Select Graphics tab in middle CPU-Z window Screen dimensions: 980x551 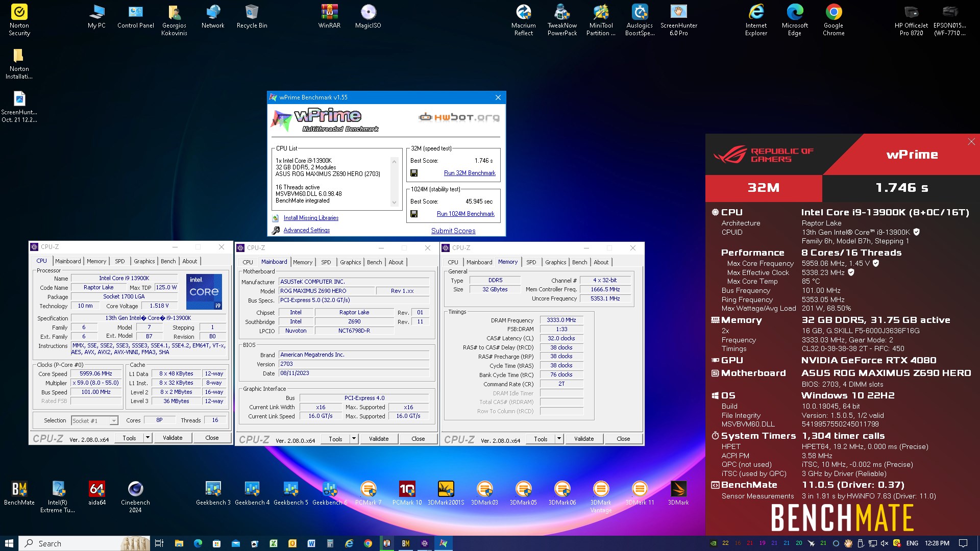[x=351, y=262]
